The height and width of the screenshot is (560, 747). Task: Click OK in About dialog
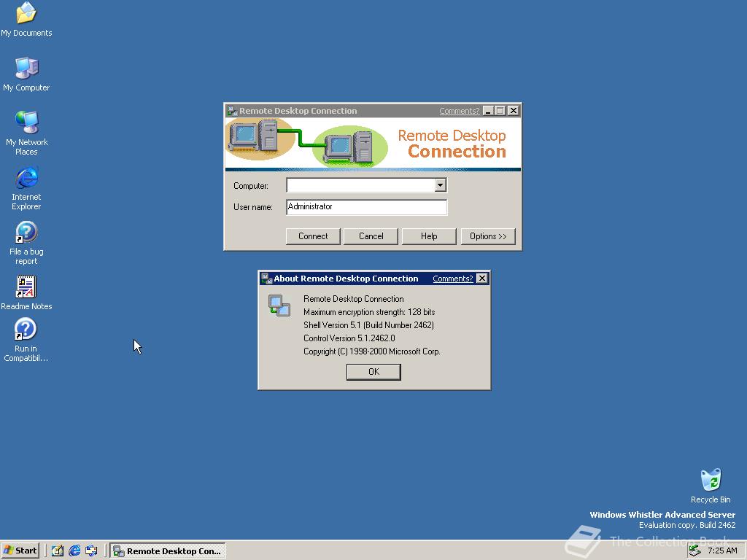373,372
